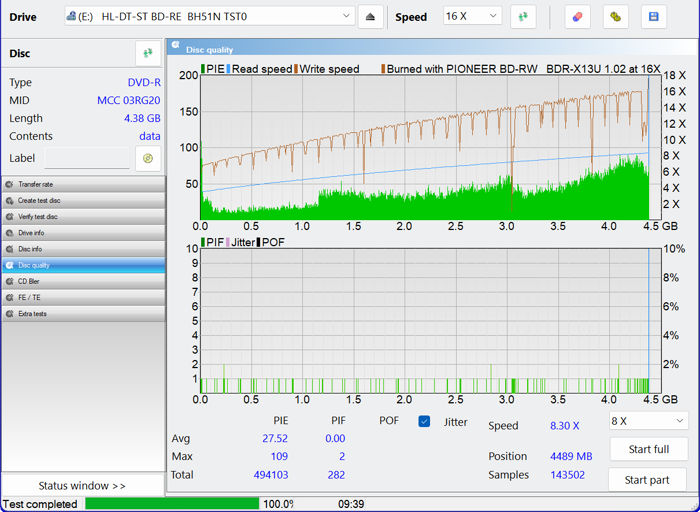The width and height of the screenshot is (700, 512).
Task: Open the Drive info section
Action: [83, 233]
